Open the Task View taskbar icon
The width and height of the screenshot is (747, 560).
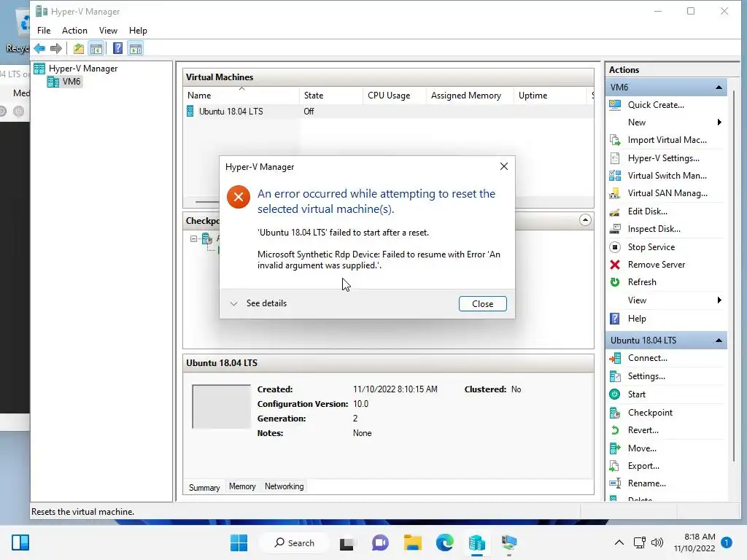coord(347,542)
